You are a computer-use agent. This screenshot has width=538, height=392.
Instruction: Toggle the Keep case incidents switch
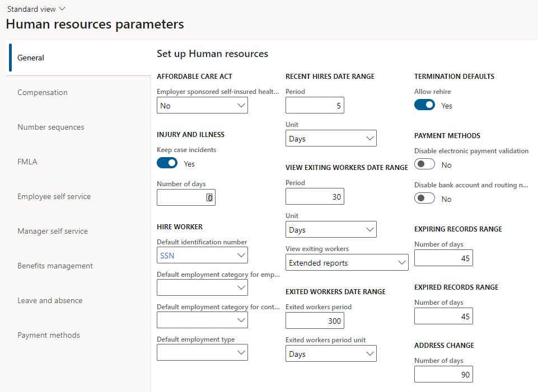tap(167, 163)
